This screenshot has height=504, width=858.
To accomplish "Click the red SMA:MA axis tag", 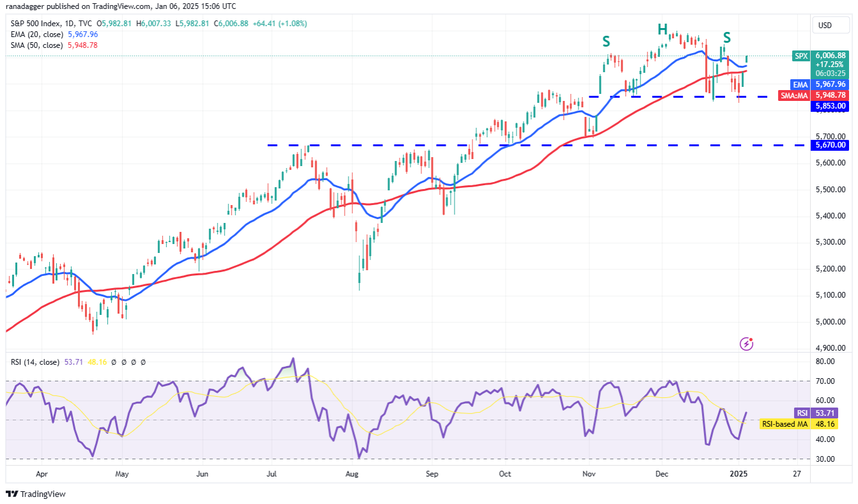I will click(795, 95).
